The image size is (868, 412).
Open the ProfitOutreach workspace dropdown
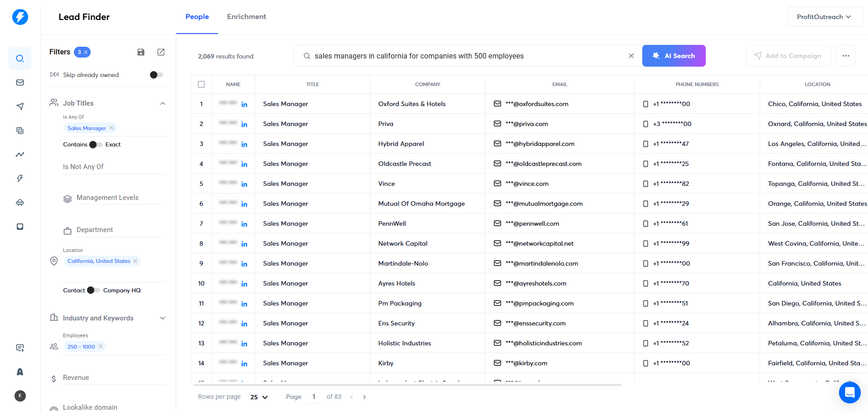tap(824, 16)
